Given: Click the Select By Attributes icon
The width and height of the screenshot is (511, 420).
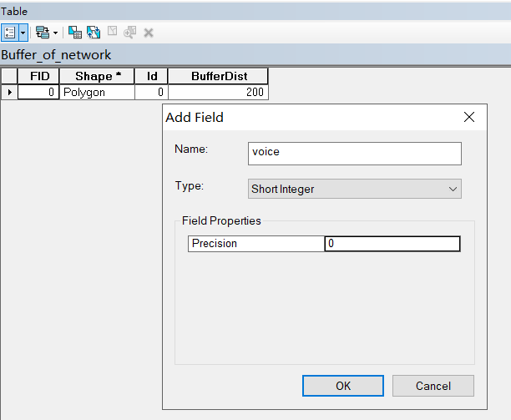Looking at the screenshot, I should [75, 33].
